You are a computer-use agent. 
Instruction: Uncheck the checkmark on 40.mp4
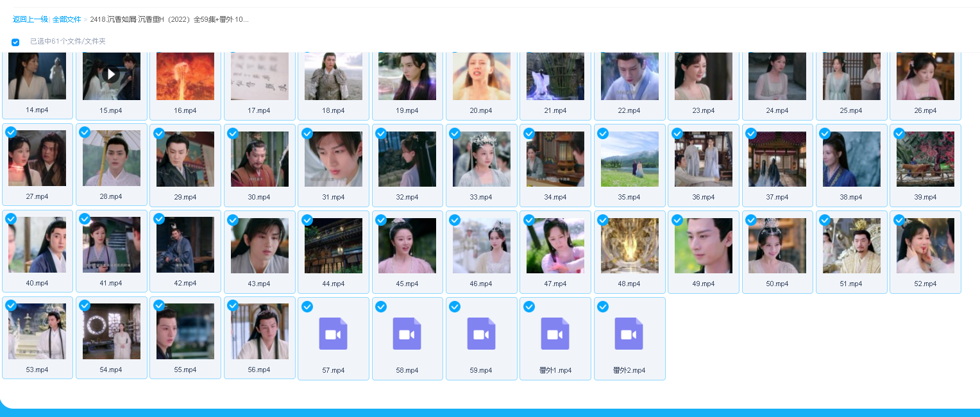[x=11, y=219]
